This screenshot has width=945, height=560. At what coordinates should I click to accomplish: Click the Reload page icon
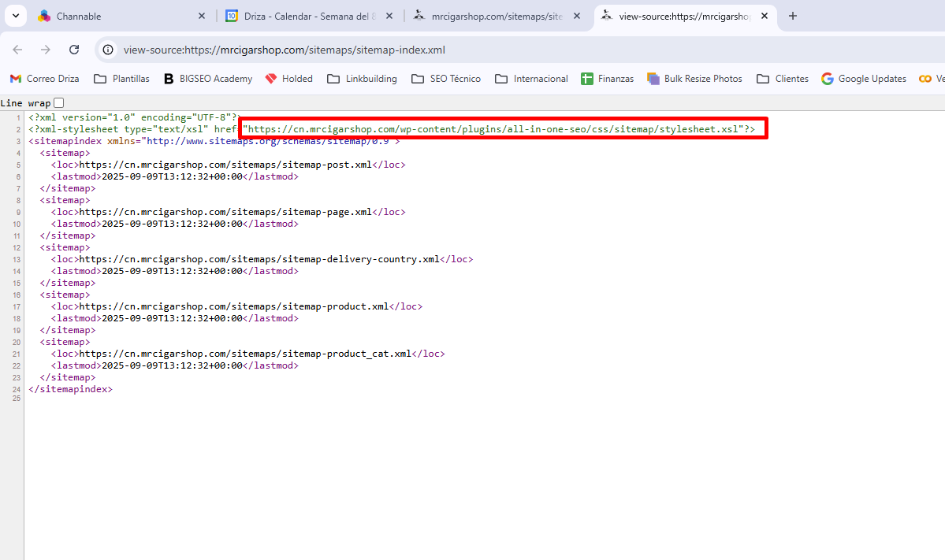(74, 50)
